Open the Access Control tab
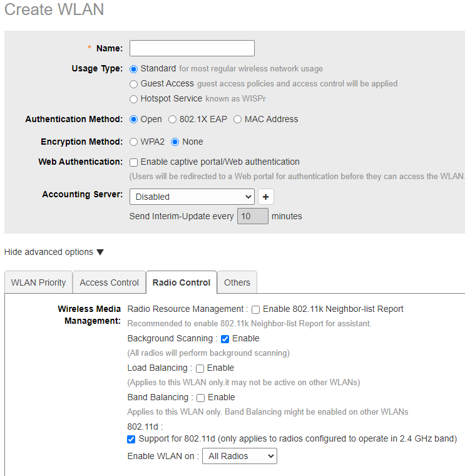The width and height of the screenshot is (465, 476). point(109,282)
